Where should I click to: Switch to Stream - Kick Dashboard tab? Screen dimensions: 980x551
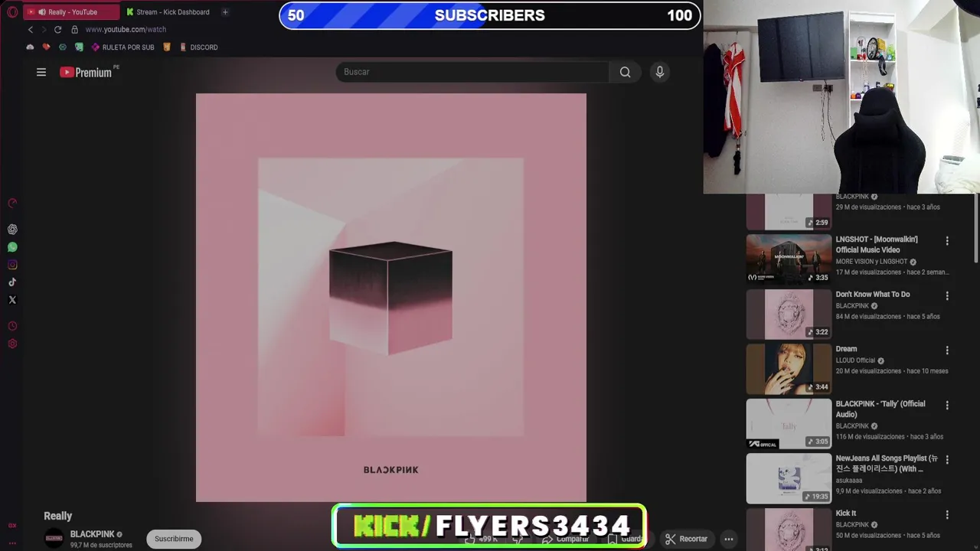168,12
